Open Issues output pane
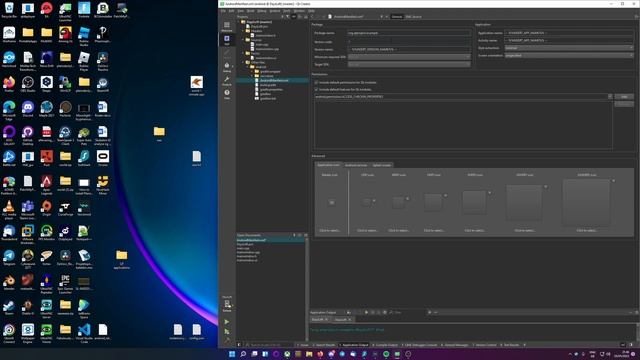The height and width of the screenshot is (360, 640). pyautogui.click(x=303, y=345)
